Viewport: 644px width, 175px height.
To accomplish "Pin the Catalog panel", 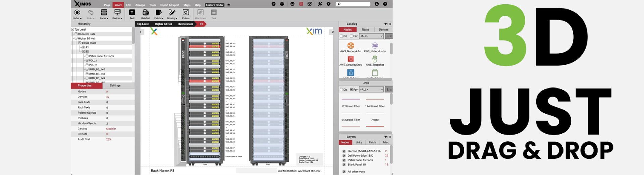I will click(x=386, y=24).
